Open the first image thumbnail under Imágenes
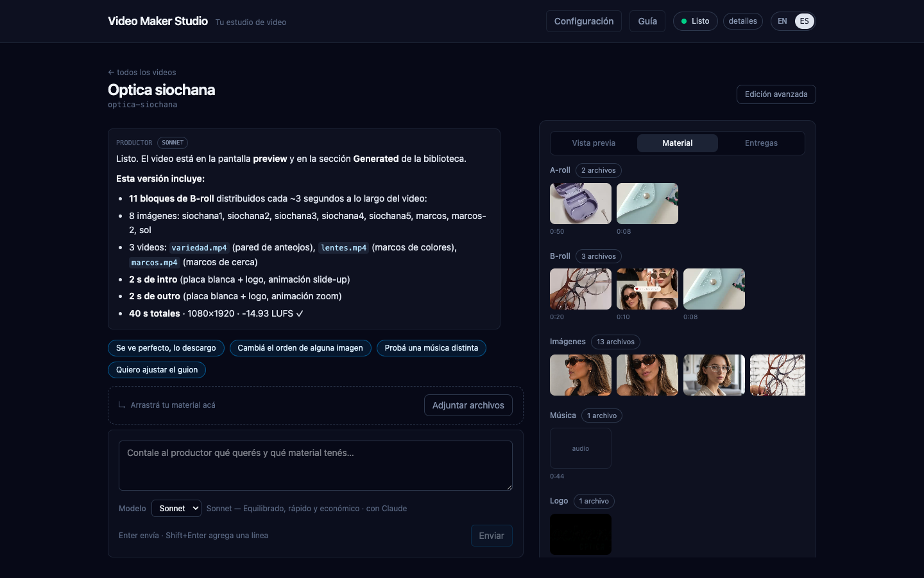This screenshot has width=924, height=578. (x=581, y=375)
